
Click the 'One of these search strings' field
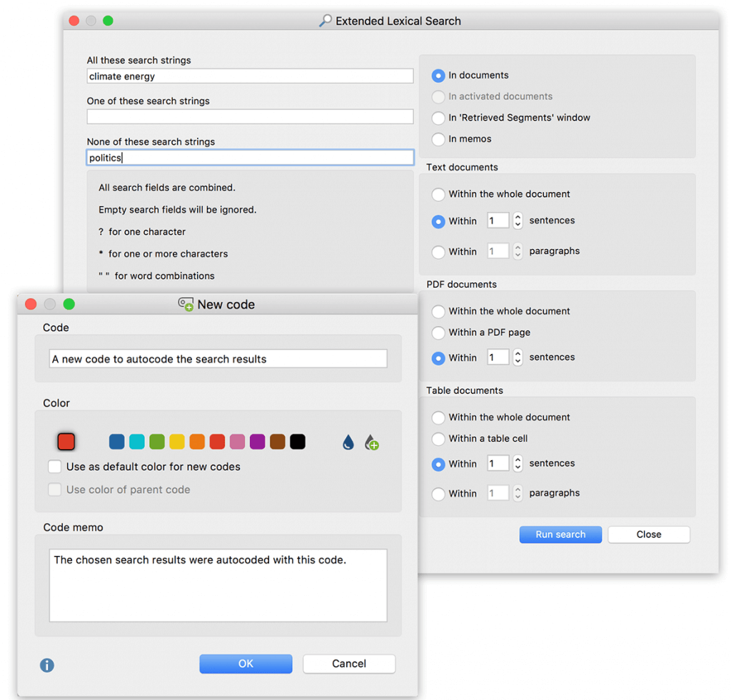point(250,116)
